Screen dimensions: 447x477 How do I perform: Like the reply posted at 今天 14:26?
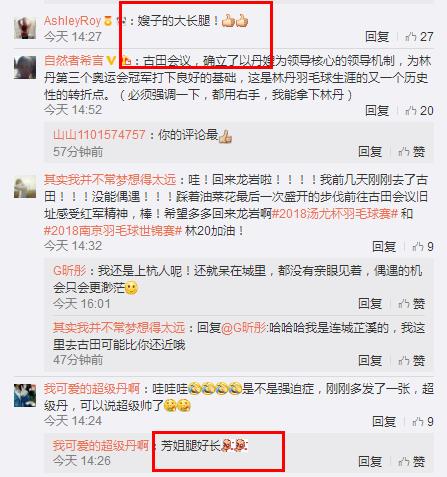coord(411,462)
